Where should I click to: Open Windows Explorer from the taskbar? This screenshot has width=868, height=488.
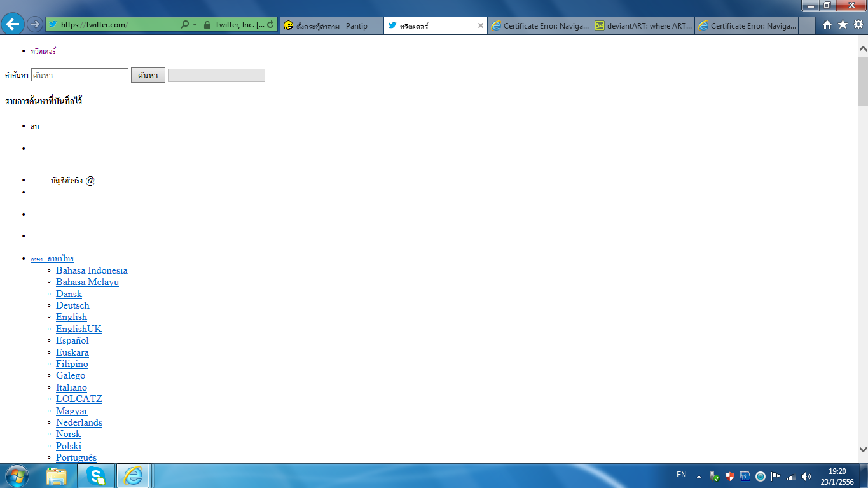coord(57,475)
